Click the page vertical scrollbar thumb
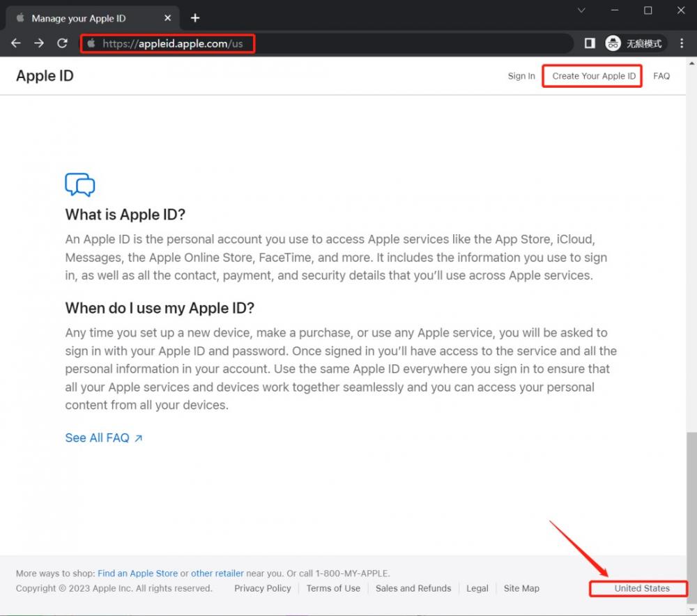The height and width of the screenshot is (616, 697). [x=691, y=517]
